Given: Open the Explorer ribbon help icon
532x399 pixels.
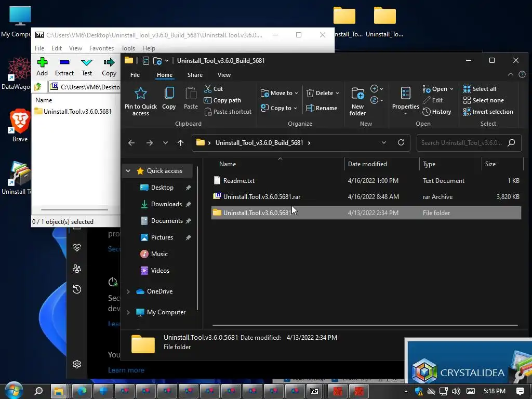Looking at the screenshot, I should 522,75.
